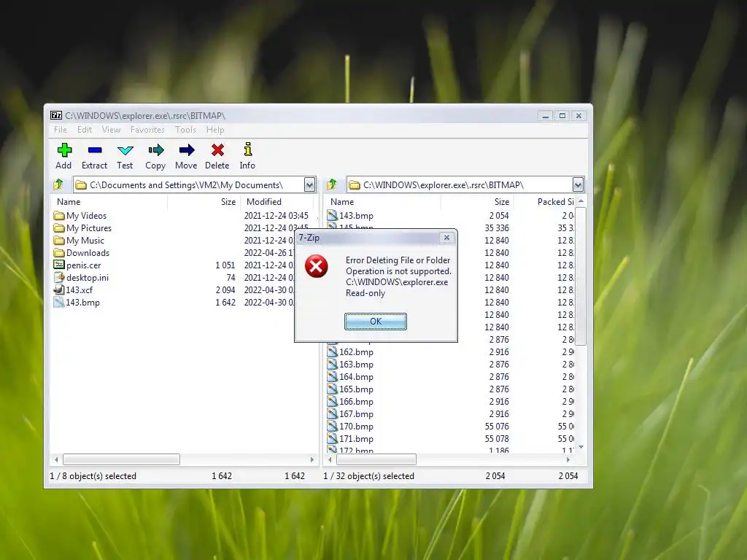The width and height of the screenshot is (747, 560).
Task: Go up one folder in left panel
Action: (58, 184)
